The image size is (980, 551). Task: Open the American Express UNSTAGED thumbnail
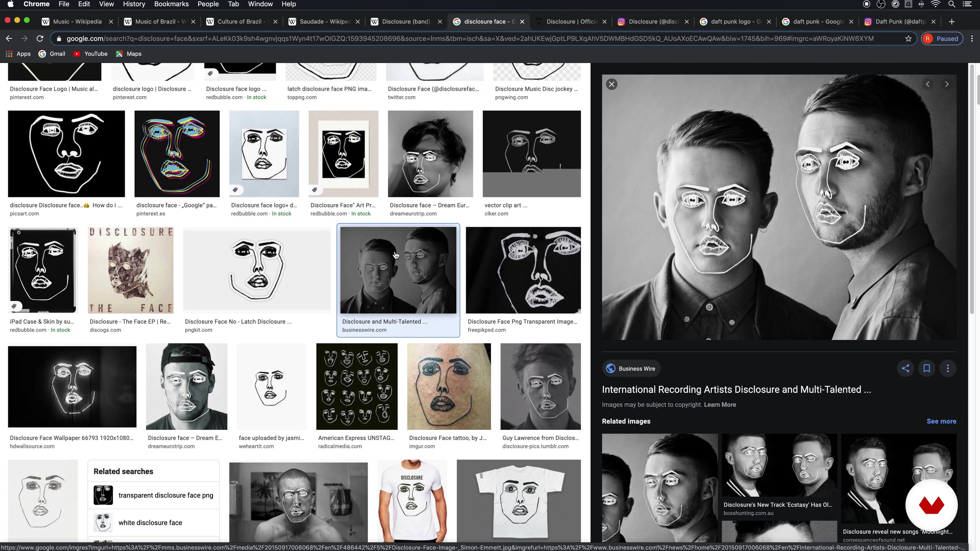[x=357, y=386]
